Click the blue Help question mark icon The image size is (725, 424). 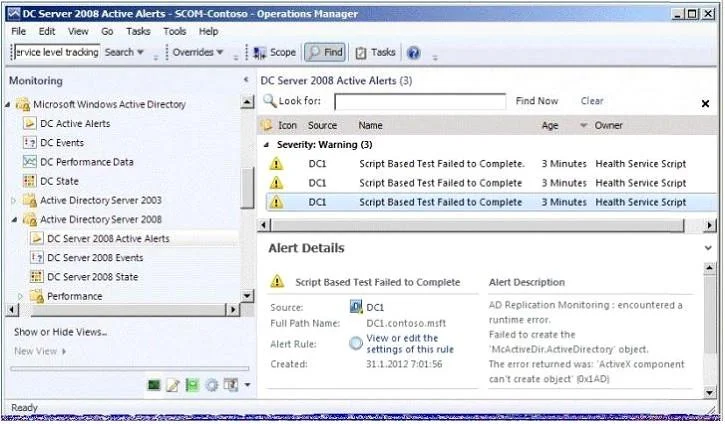(x=413, y=53)
